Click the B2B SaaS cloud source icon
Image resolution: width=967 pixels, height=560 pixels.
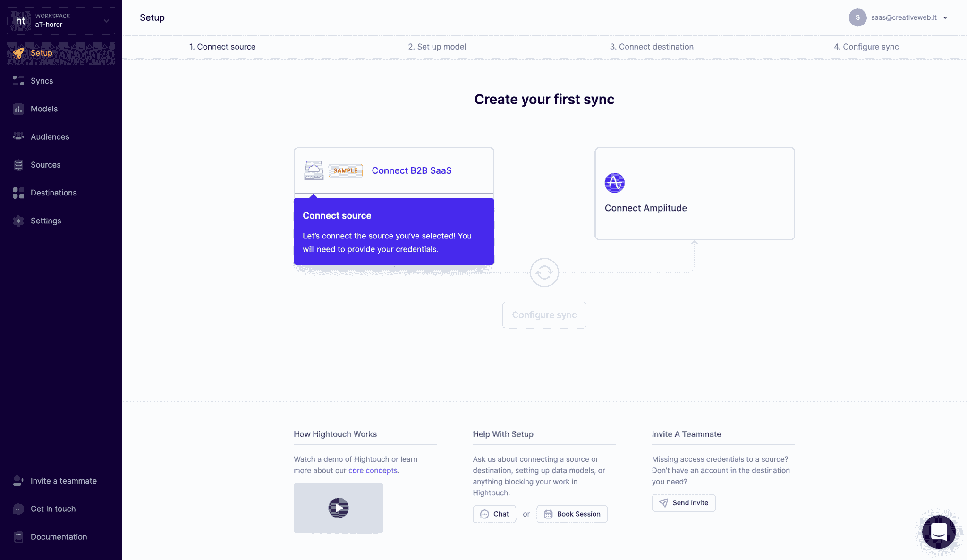coord(314,170)
